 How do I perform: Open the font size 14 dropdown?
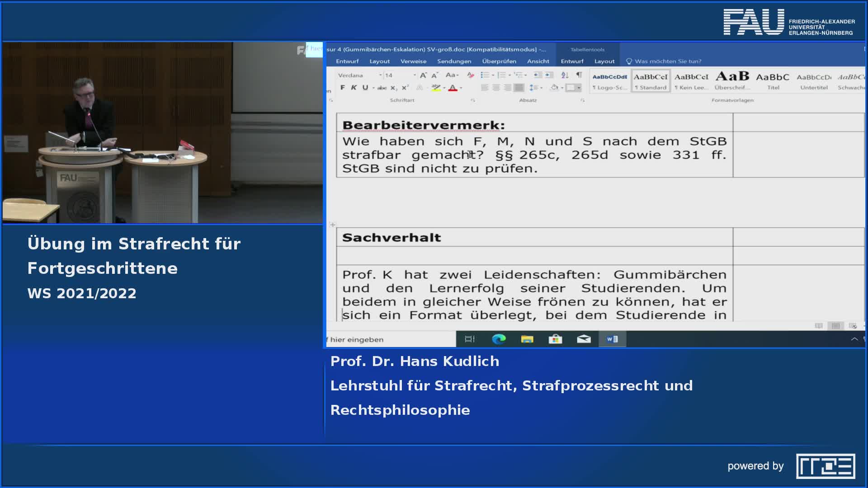(x=414, y=75)
